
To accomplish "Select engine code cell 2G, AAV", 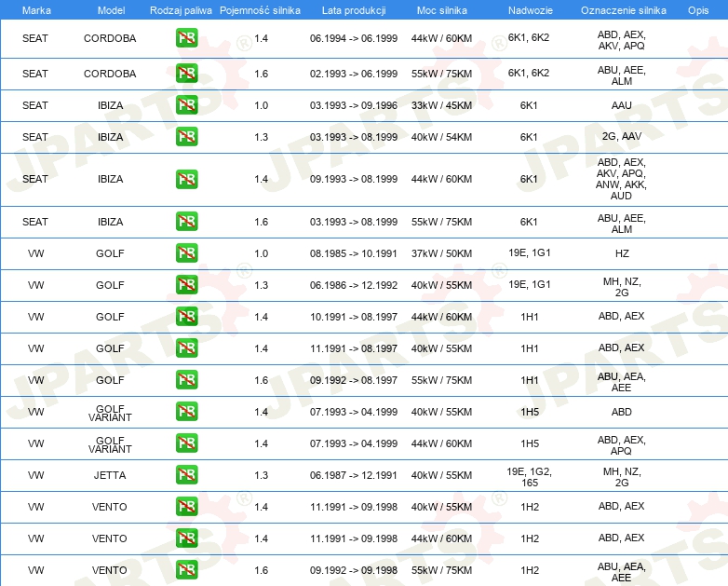I will coord(622,136).
